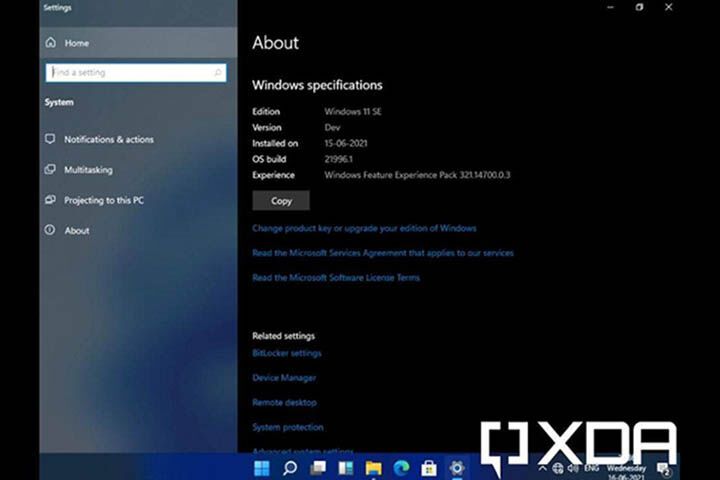Launch Microsoft Store from taskbar
This screenshot has width=720, height=480.
click(x=429, y=468)
